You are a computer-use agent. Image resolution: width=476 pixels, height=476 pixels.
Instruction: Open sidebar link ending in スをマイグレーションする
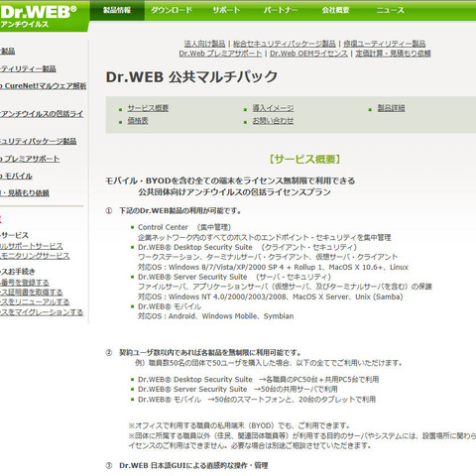click(x=42, y=312)
